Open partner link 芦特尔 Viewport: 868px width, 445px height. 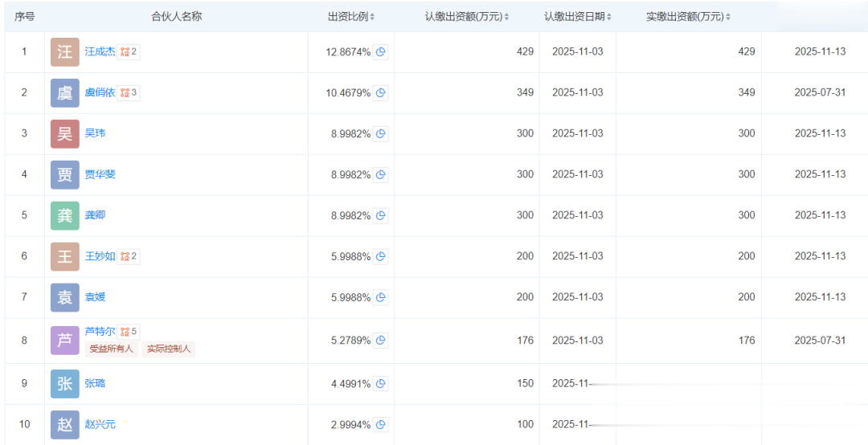[x=100, y=332]
